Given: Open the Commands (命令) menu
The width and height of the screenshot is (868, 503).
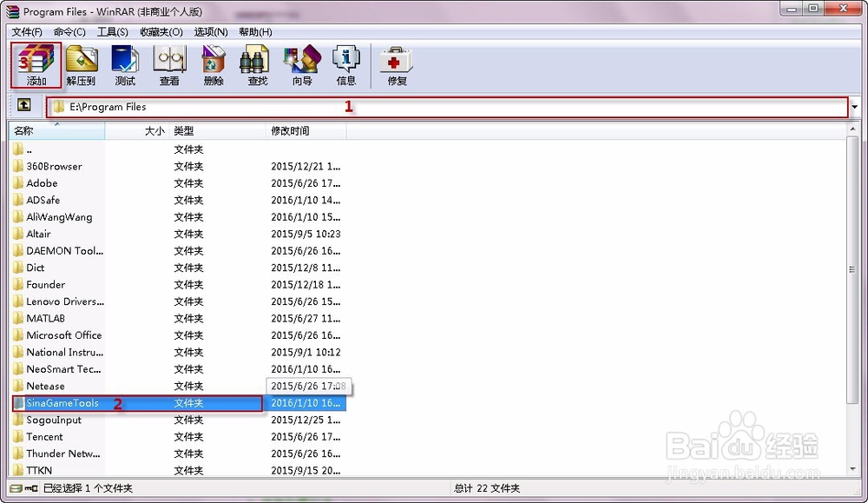Looking at the screenshot, I should coord(69,32).
